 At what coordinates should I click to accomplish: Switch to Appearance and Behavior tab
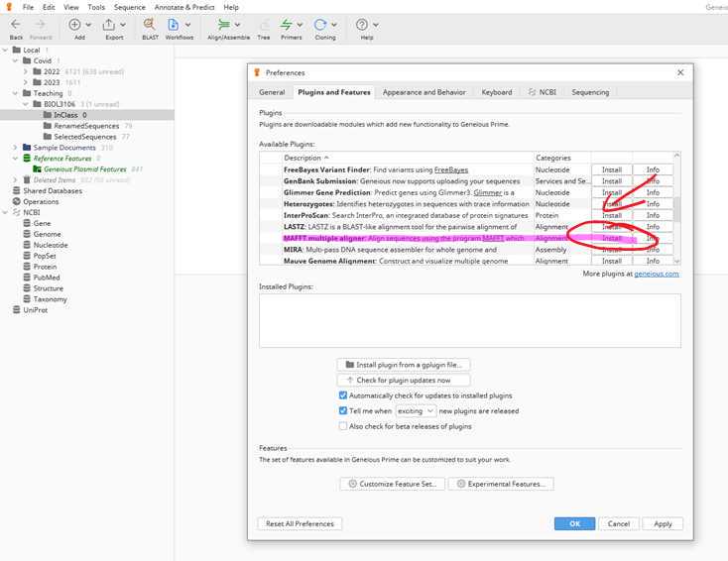(424, 92)
